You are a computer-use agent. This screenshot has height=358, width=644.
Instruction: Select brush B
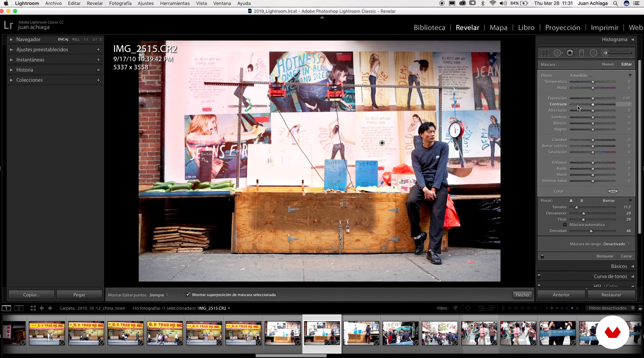(582, 201)
